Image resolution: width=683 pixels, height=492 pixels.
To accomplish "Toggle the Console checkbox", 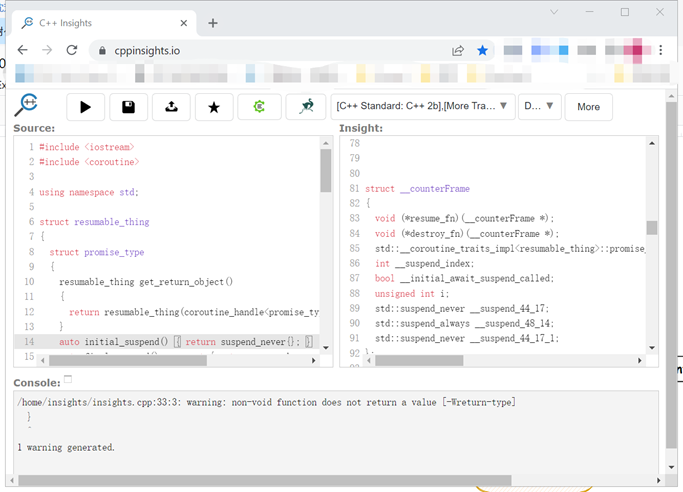I will [x=68, y=379].
